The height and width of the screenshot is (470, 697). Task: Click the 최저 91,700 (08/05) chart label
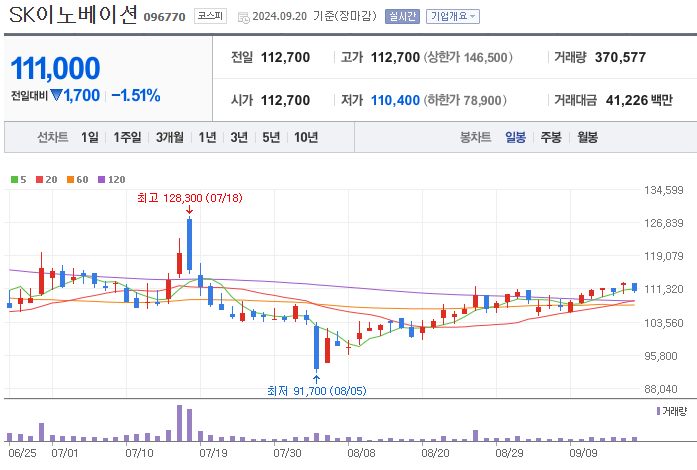(x=316, y=391)
